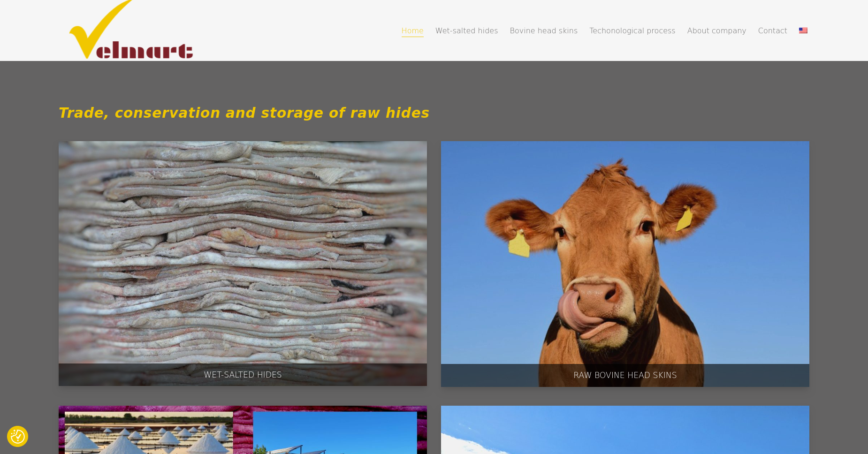Image resolution: width=868 pixels, height=454 pixels.
Task: Open the About company page
Action: [716, 30]
